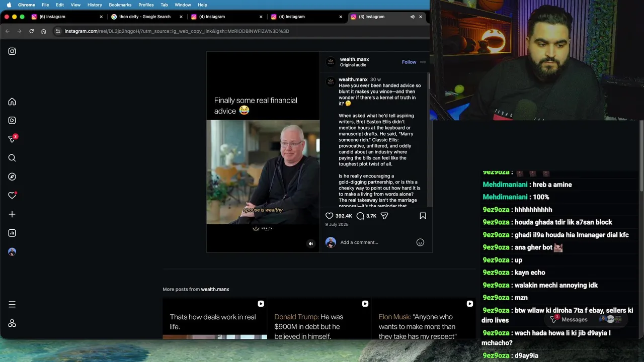
Task: Save the post with bookmark icon
Action: point(423,216)
